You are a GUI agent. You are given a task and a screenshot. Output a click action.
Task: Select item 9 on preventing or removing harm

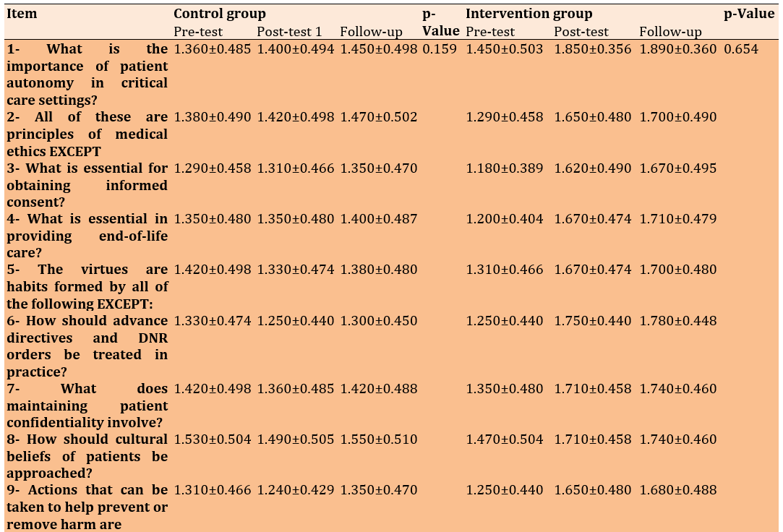tap(87, 507)
